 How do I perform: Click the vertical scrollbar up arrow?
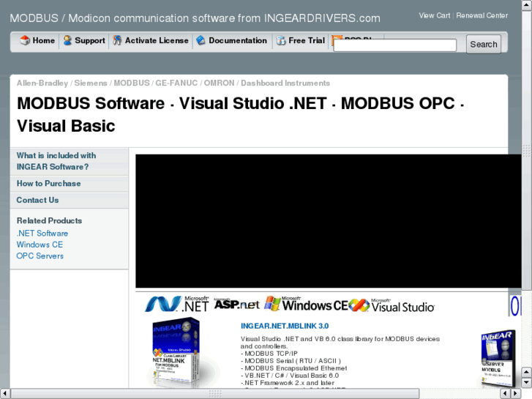coord(527,4)
